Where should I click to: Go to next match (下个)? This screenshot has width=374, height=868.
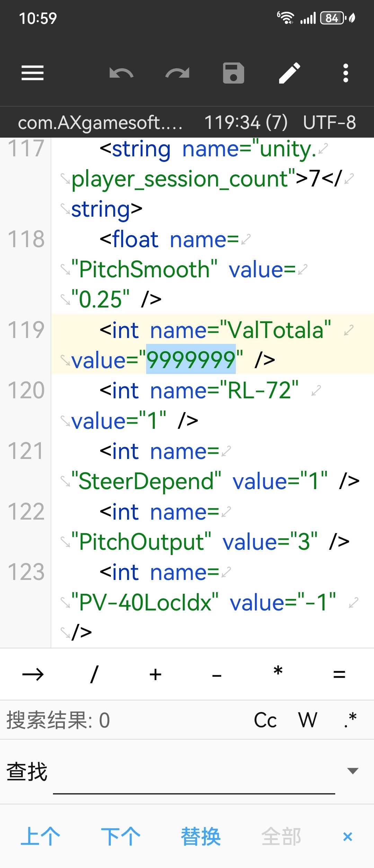click(x=121, y=836)
